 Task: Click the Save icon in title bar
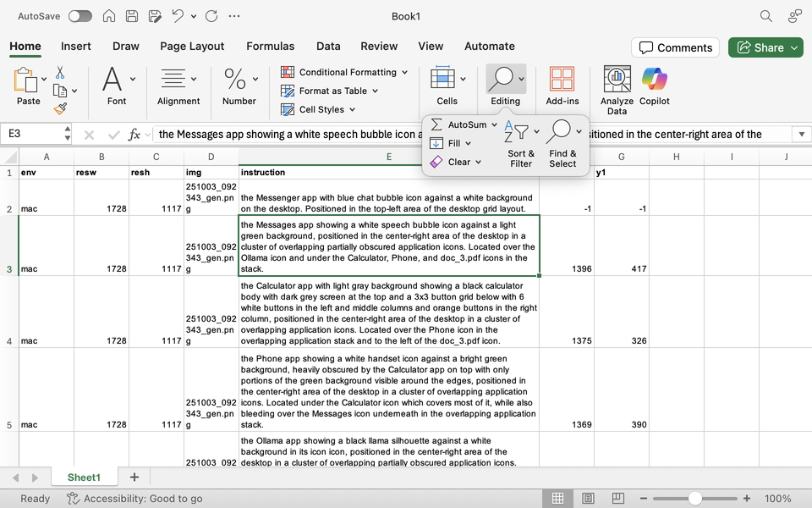click(132, 16)
